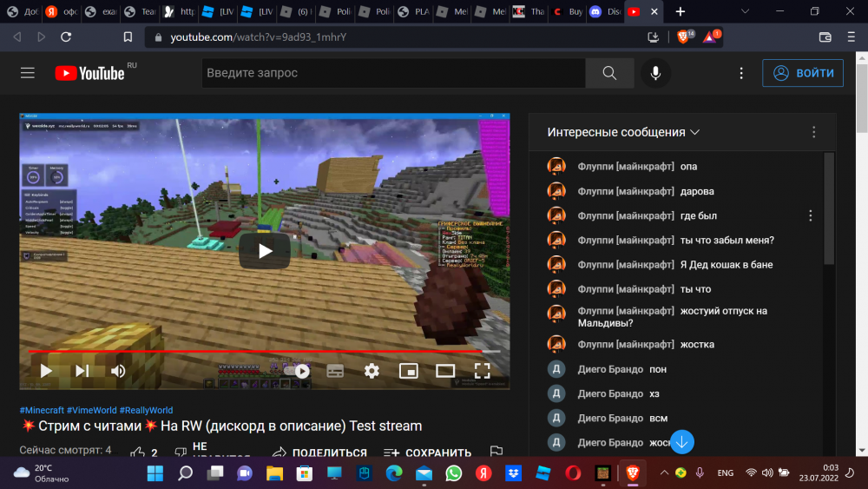868x489 pixels.
Task: Seek on the red video progress bar
Action: pos(265,351)
